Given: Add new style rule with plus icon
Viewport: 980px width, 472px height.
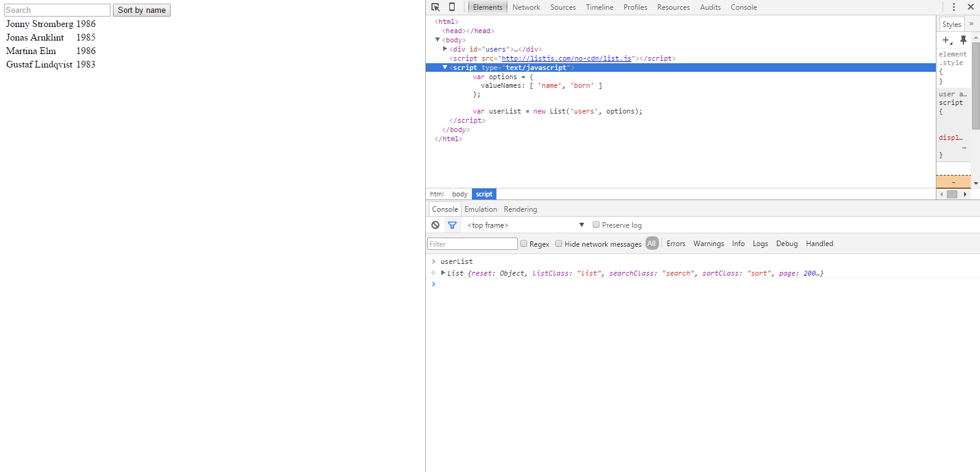Looking at the screenshot, I should (947, 40).
